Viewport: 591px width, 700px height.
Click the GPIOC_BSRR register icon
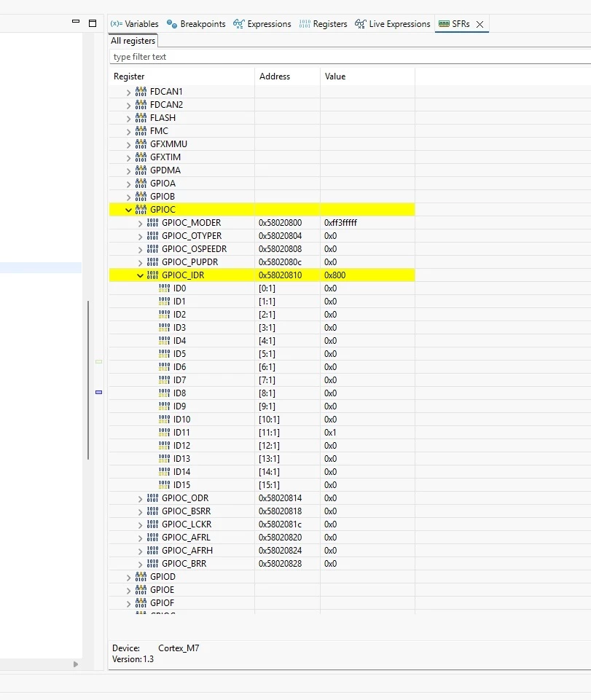click(152, 511)
